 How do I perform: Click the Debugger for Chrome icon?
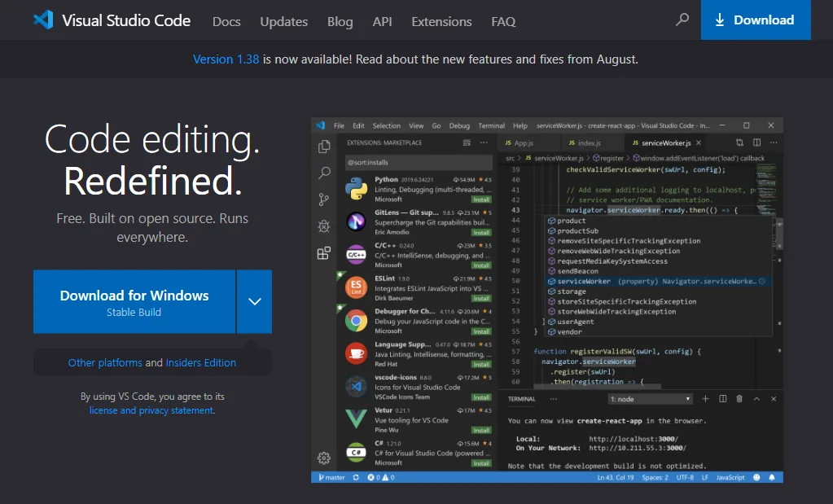click(356, 321)
